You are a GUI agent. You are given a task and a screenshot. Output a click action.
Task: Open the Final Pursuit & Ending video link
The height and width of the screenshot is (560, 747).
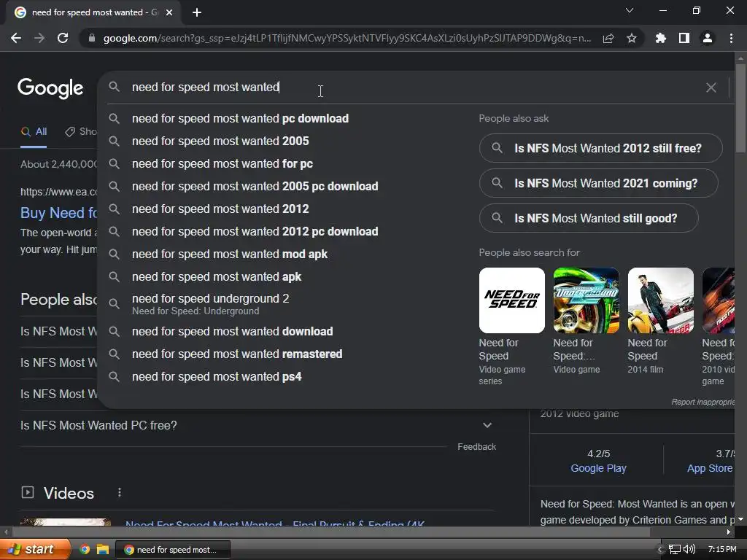(x=275, y=523)
